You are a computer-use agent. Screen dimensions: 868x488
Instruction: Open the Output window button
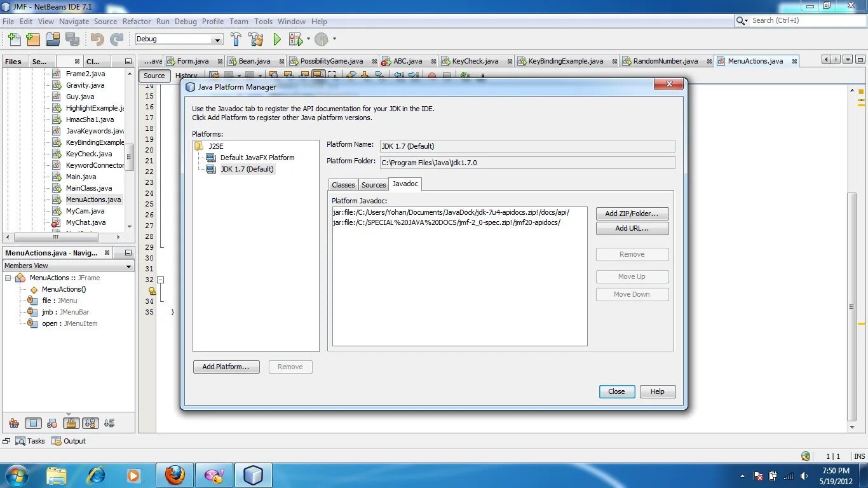pyautogui.click(x=69, y=441)
